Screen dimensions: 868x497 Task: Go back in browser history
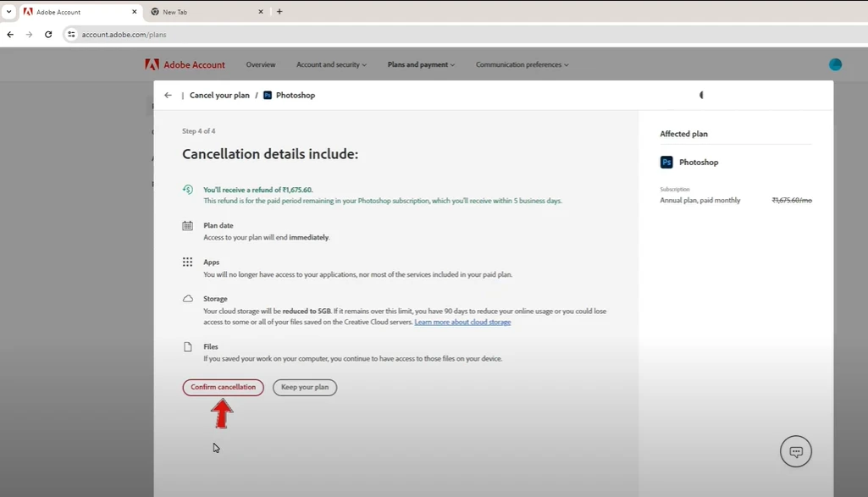click(x=10, y=35)
